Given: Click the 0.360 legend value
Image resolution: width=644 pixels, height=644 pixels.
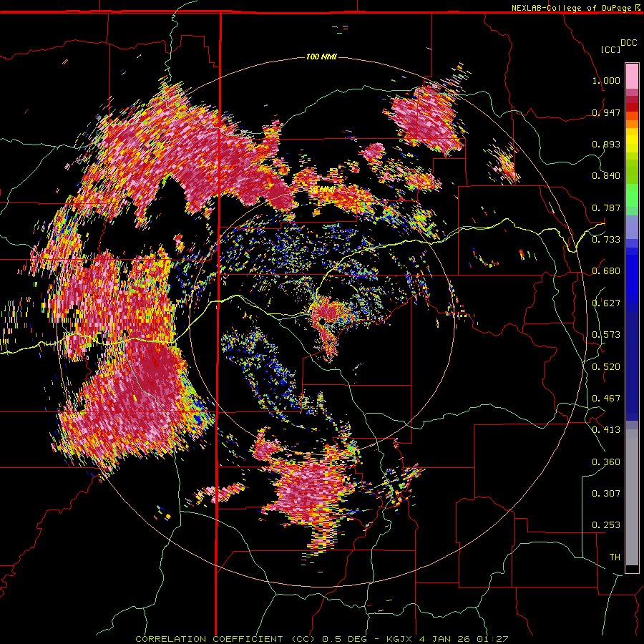Looking at the screenshot, I should pyautogui.click(x=606, y=462).
